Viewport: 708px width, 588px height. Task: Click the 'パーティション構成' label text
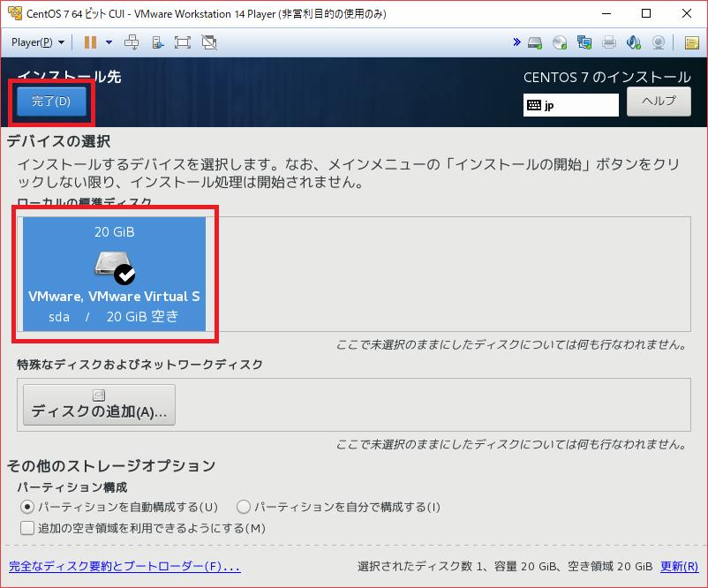click(72, 487)
